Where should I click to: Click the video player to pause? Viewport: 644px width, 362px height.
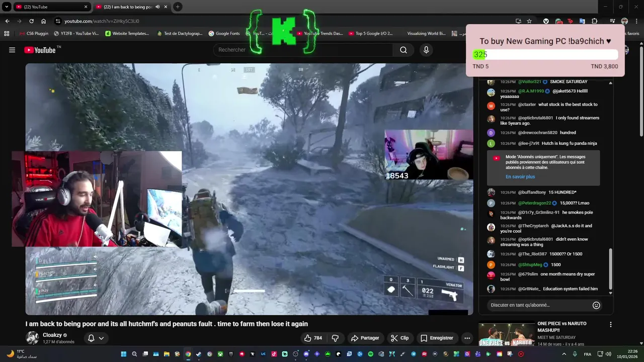click(x=249, y=189)
